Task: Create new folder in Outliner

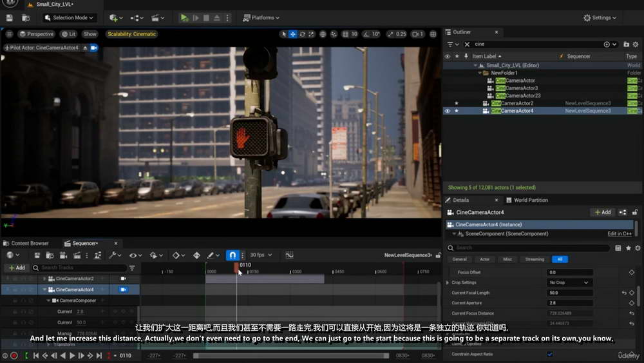Action: (x=626, y=44)
